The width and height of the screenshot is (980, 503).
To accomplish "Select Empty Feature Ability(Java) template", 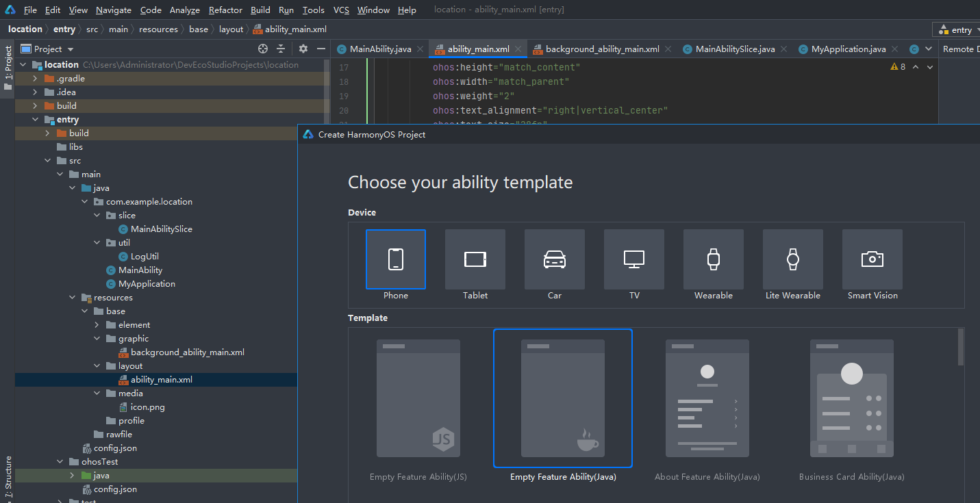I will pyautogui.click(x=563, y=398).
